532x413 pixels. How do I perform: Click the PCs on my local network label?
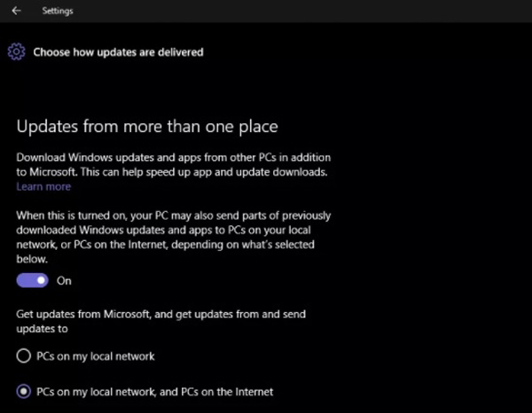coord(96,356)
